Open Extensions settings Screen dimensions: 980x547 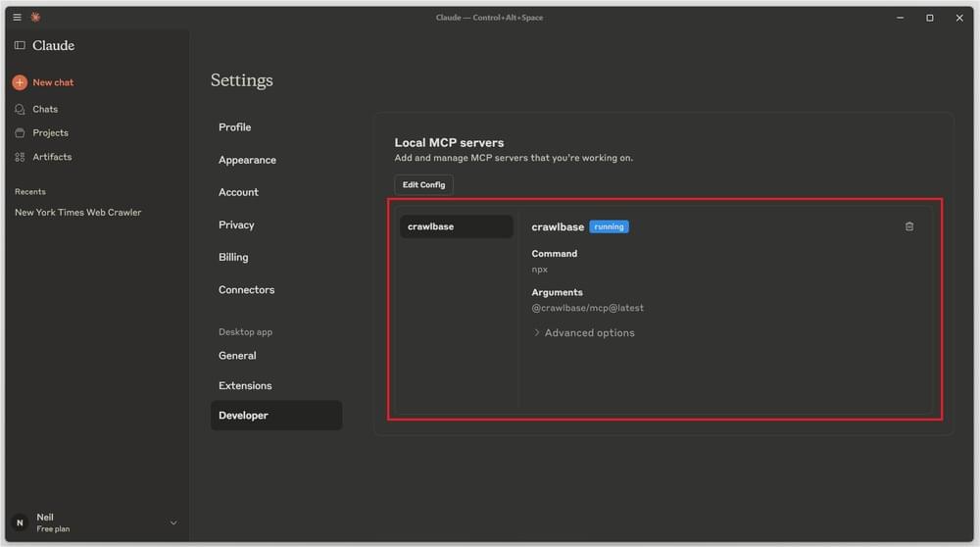click(245, 385)
